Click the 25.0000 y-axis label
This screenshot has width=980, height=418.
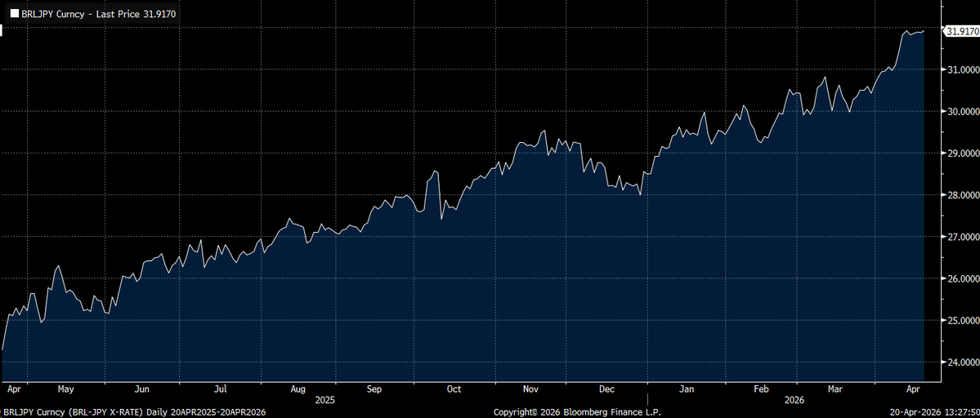[x=963, y=321]
